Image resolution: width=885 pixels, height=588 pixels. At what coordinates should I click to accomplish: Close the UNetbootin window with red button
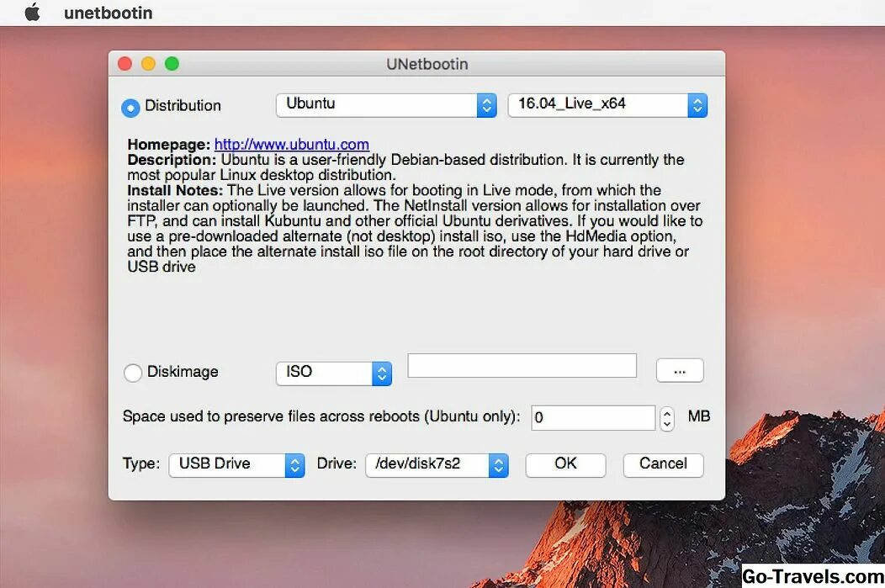click(x=125, y=64)
